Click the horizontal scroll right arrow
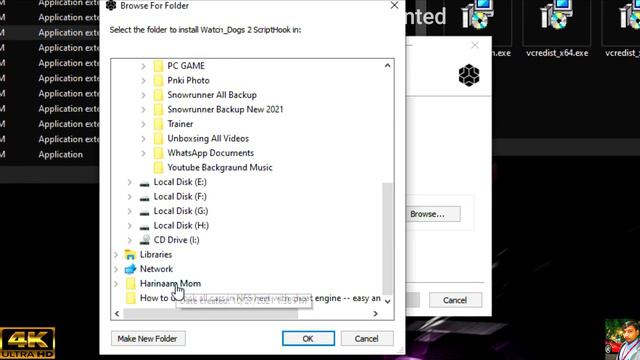The image size is (640, 360). (376, 313)
